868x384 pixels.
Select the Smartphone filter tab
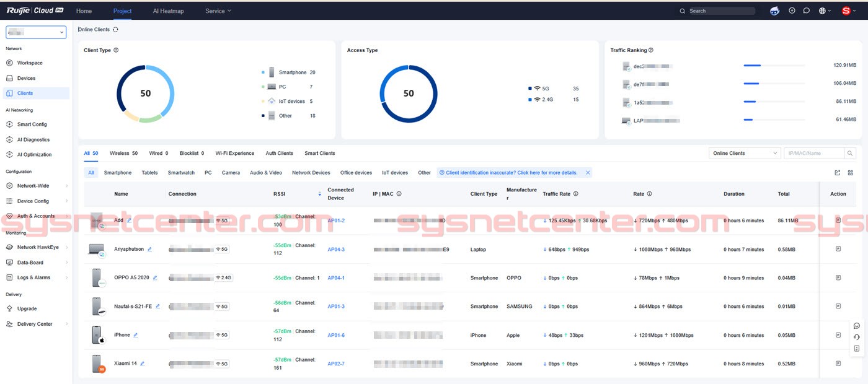click(x=117, y=173)
